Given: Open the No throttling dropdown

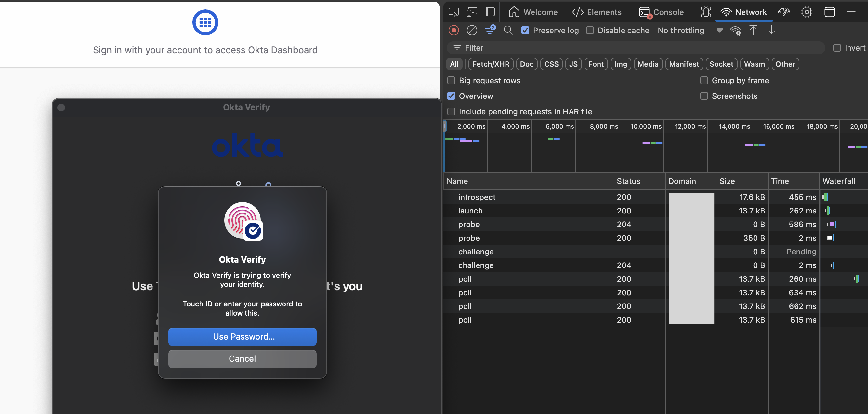Looking at the screenshot, I should pos(690,30).
